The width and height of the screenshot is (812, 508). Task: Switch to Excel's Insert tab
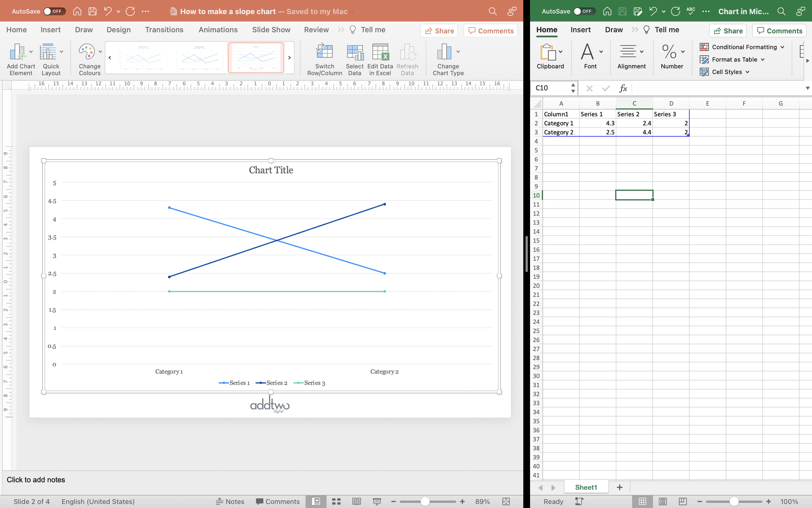pos(580,30)
